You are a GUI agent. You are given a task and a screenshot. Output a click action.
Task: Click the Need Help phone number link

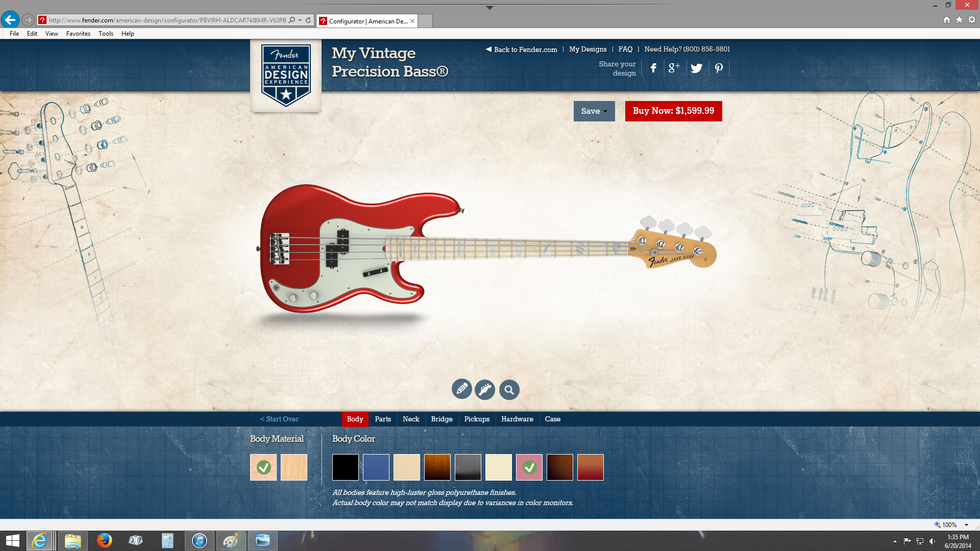pos(687,49)
